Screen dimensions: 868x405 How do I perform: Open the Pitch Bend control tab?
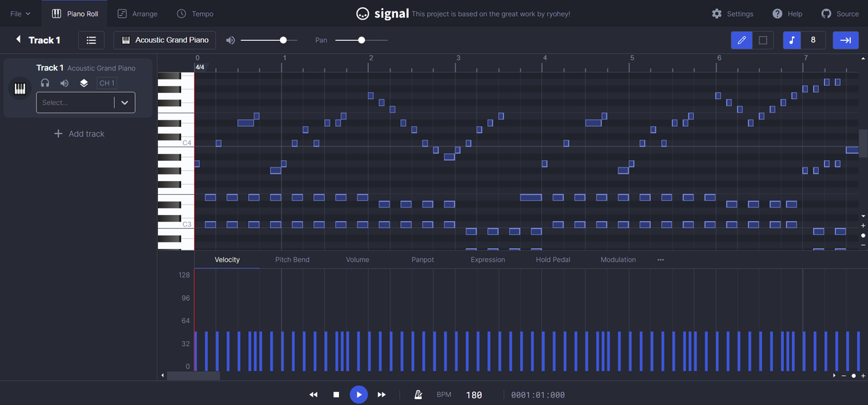coord(292,260)
